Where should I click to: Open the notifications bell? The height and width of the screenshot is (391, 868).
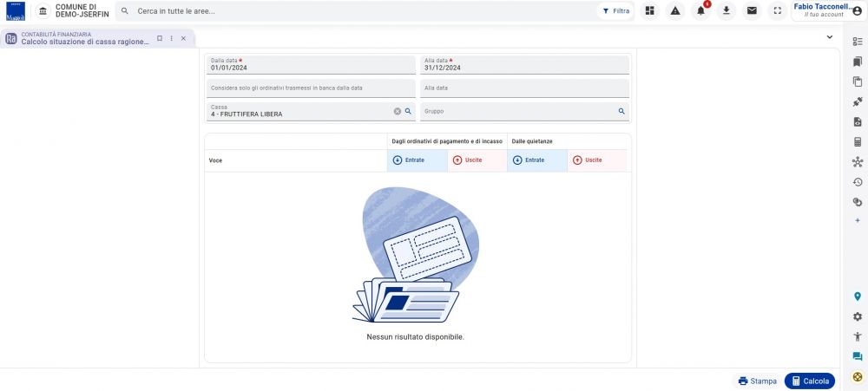[700, 10]
